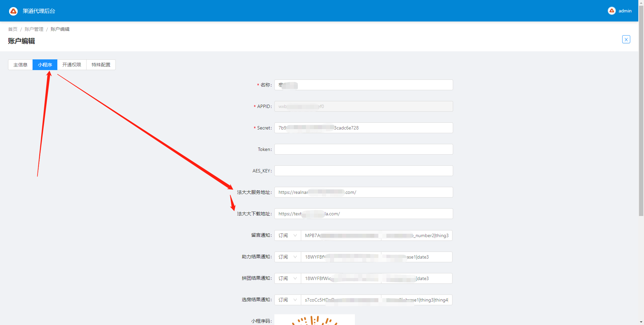Click the scrollbar down arrow
644x325 pixels.
(641, 322)
